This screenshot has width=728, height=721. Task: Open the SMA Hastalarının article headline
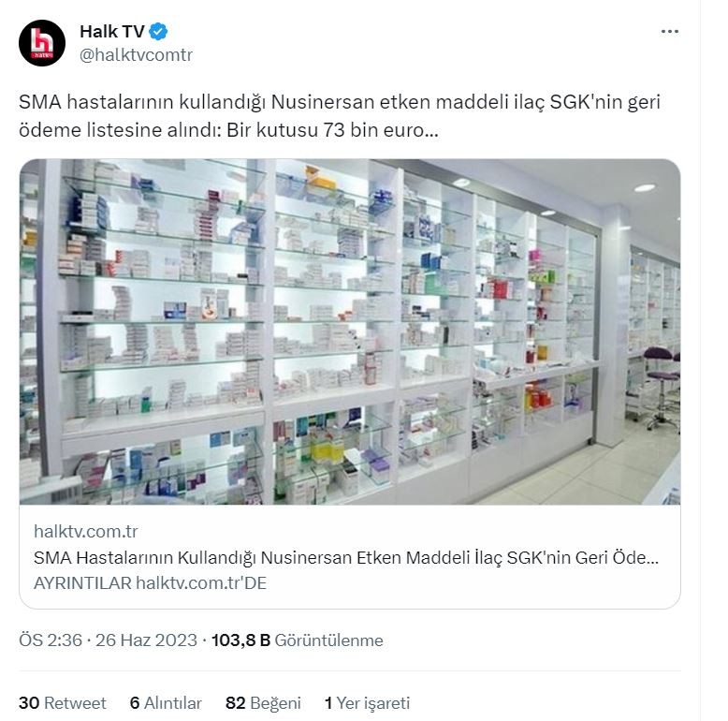346,557
